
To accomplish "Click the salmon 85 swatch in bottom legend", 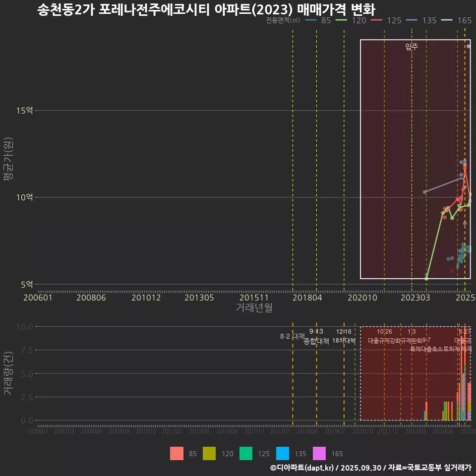I will pyautogui.click(x=177, y=453).
